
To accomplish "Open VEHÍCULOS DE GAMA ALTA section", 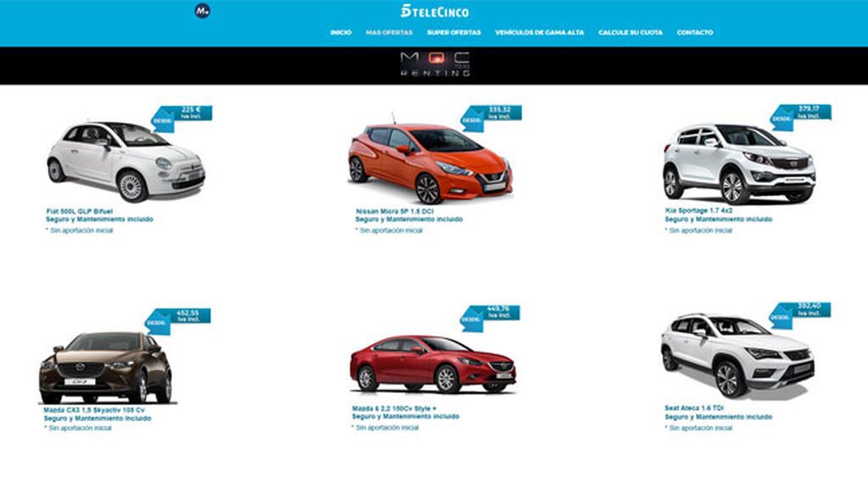I will [x=540, y=33].
